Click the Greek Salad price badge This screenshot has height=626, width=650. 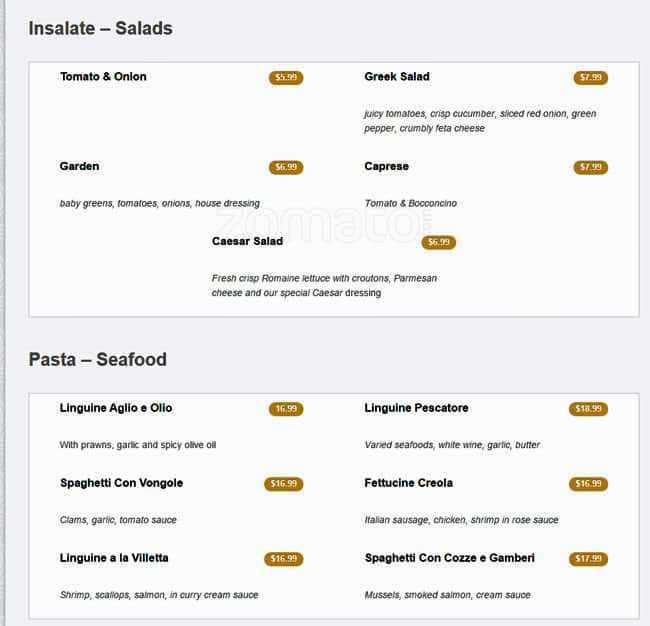(590, 78)
